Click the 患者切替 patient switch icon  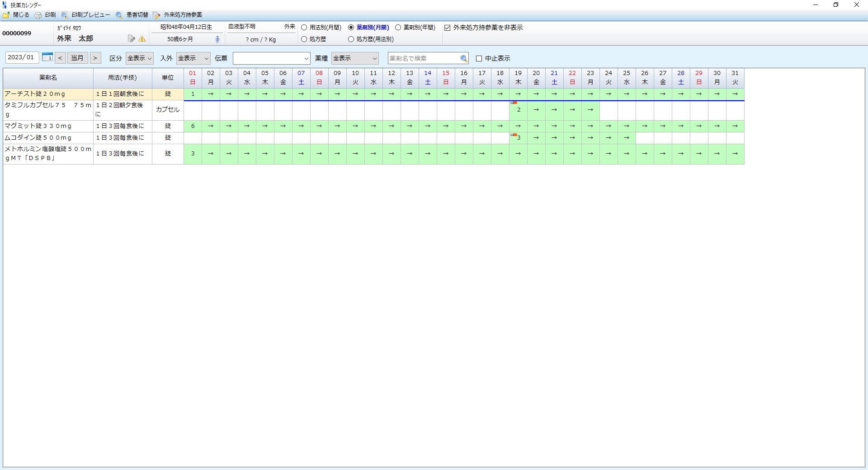point(119,15)
